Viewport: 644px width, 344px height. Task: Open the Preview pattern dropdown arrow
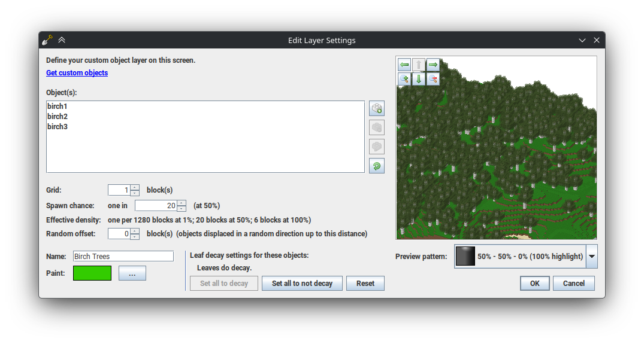591,256
